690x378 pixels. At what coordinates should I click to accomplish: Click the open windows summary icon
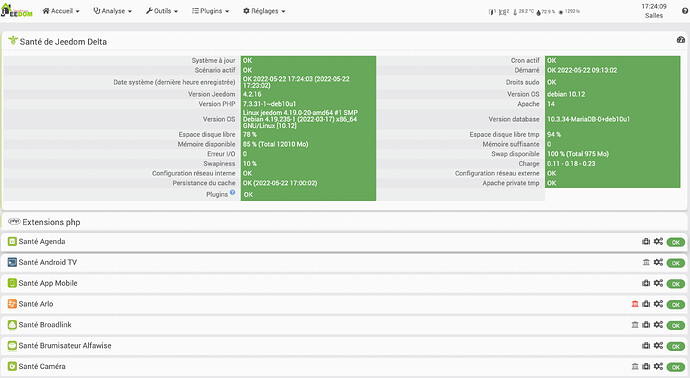(504, 12)
